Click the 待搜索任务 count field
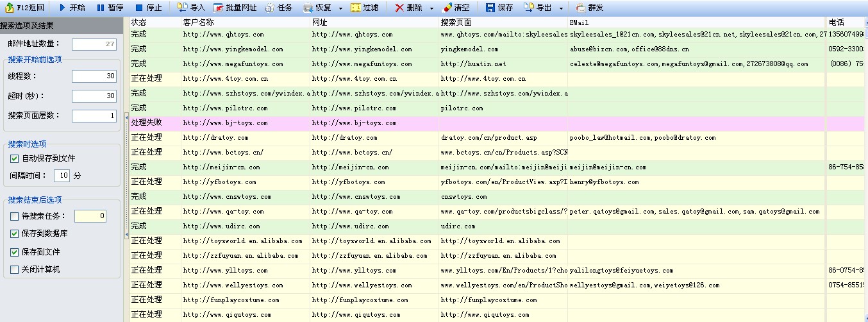This screenshot has height=322, width=868. (x=90, y=216)
